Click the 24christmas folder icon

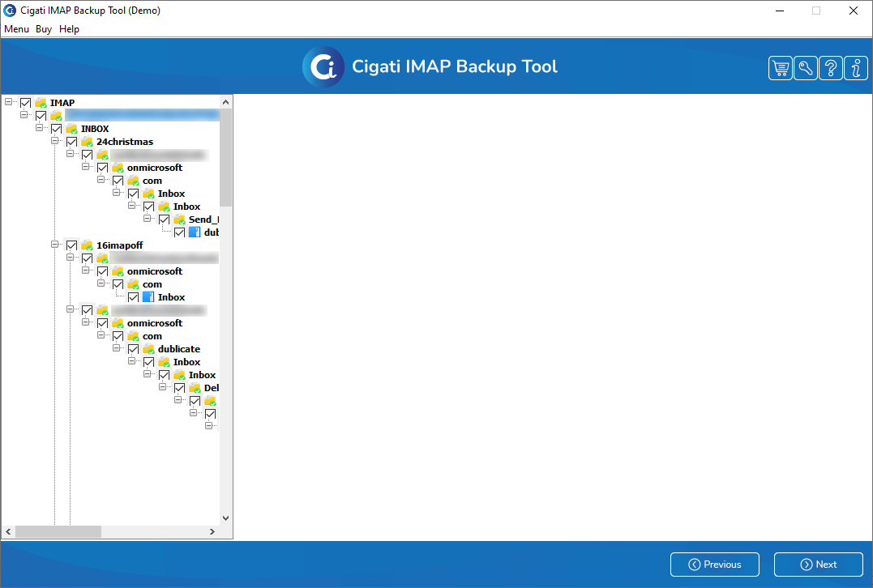click(x=87, y=142)
